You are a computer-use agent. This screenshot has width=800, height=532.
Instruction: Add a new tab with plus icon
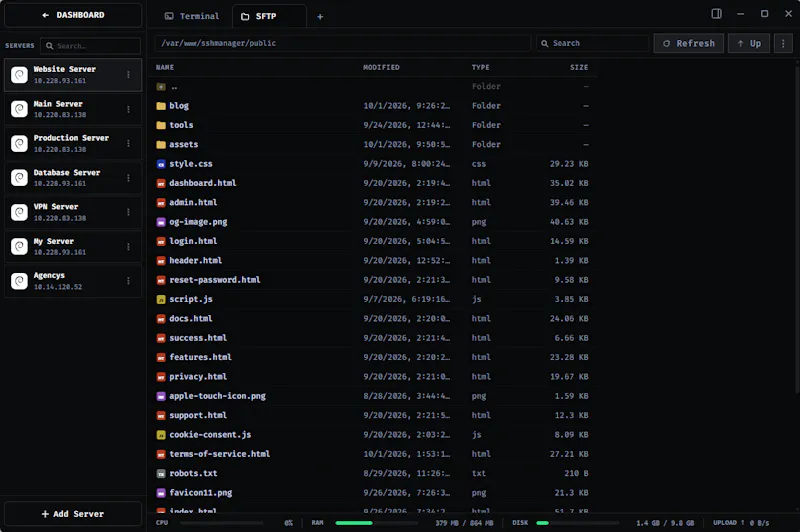pos(320,17)
